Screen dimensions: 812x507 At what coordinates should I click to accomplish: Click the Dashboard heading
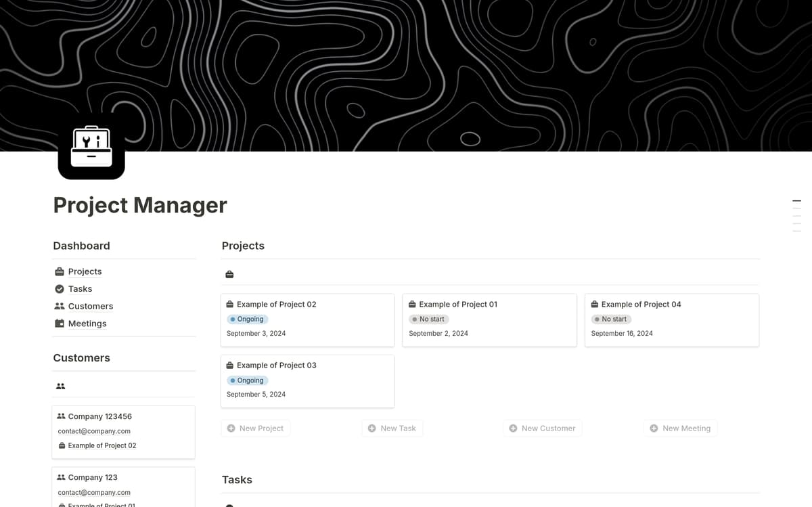point(81,246)
